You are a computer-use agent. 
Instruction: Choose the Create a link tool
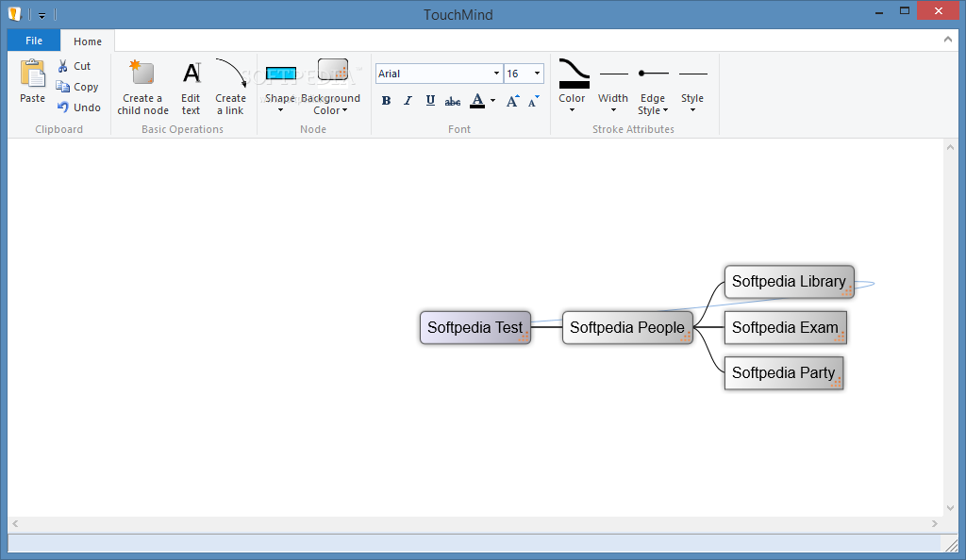tap(231, 87)
